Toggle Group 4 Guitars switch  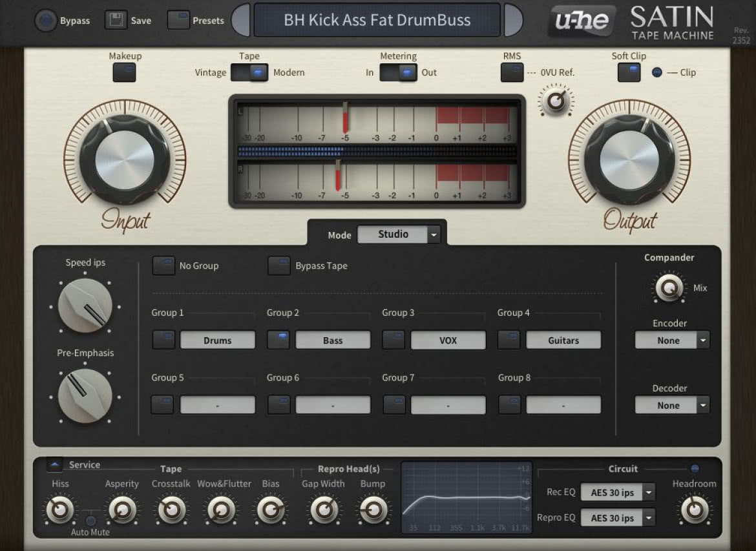point(509,340)
